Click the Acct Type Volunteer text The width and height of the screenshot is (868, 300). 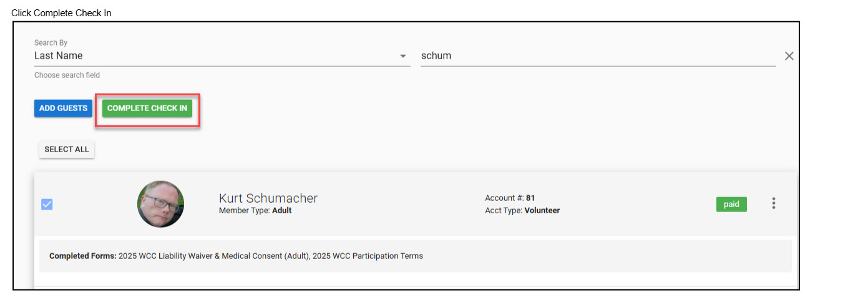pos(522,211)
